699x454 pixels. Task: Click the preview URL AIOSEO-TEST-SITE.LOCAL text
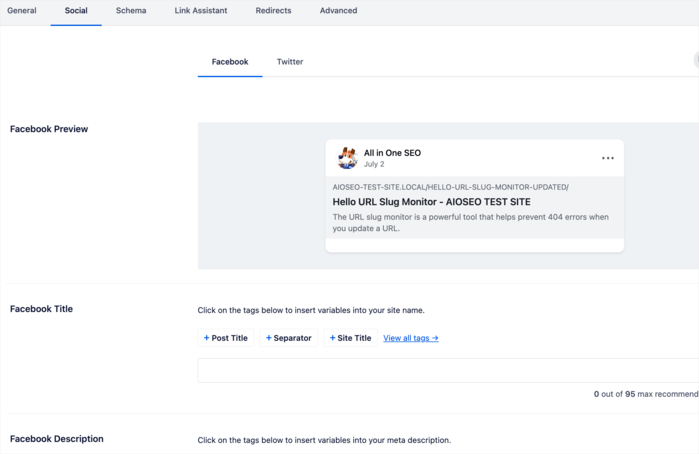click(x=450, y=187)
